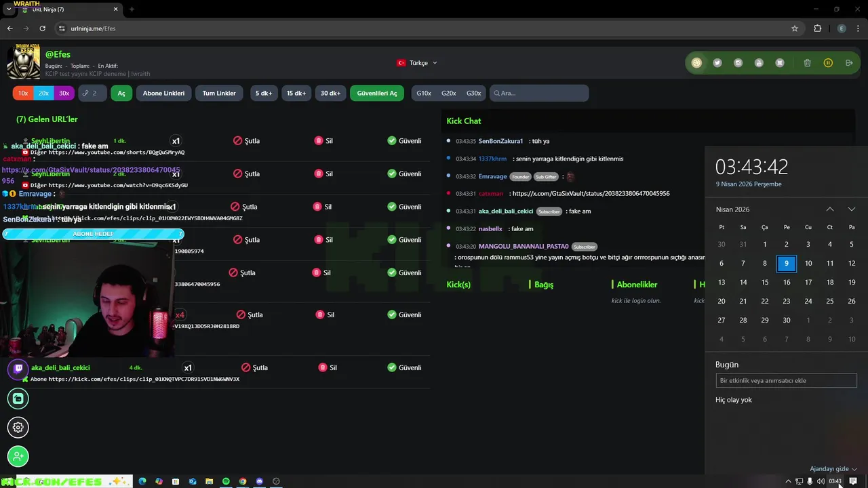Toggle the 5 dk+ time filter
Viewport: 868px width, 488px height.
(264, 93)
